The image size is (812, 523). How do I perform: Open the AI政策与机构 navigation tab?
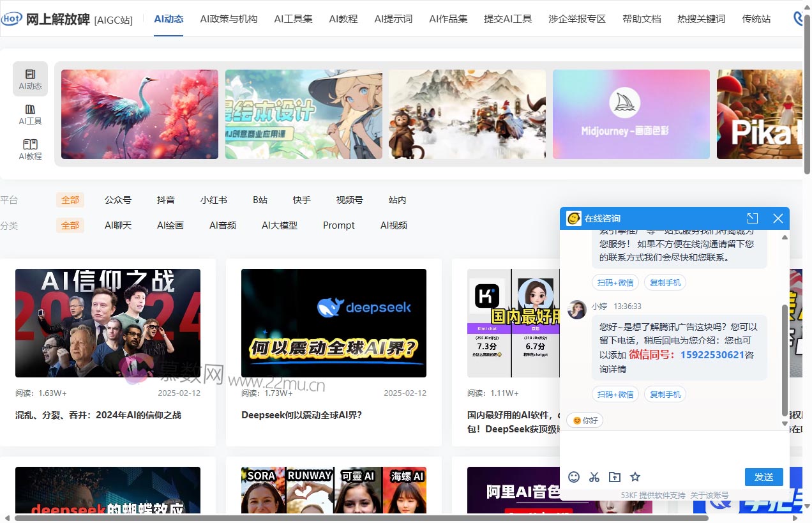point(228,19)
